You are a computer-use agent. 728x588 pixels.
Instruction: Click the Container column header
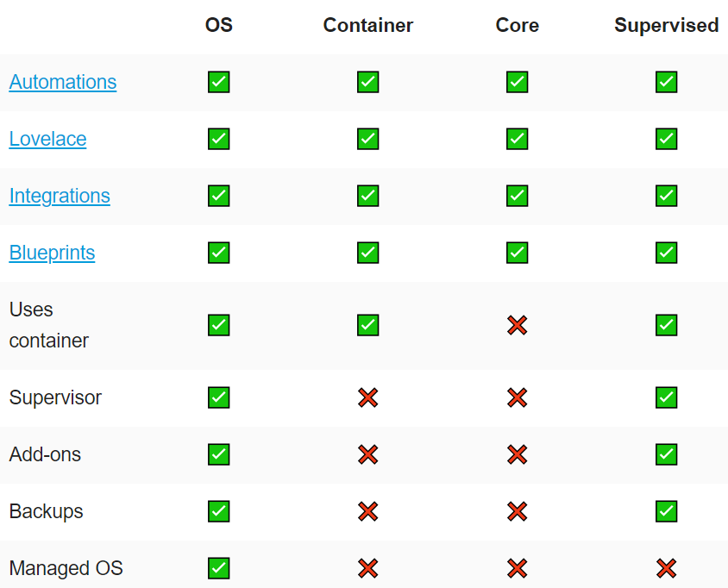(x=367, y=25)
